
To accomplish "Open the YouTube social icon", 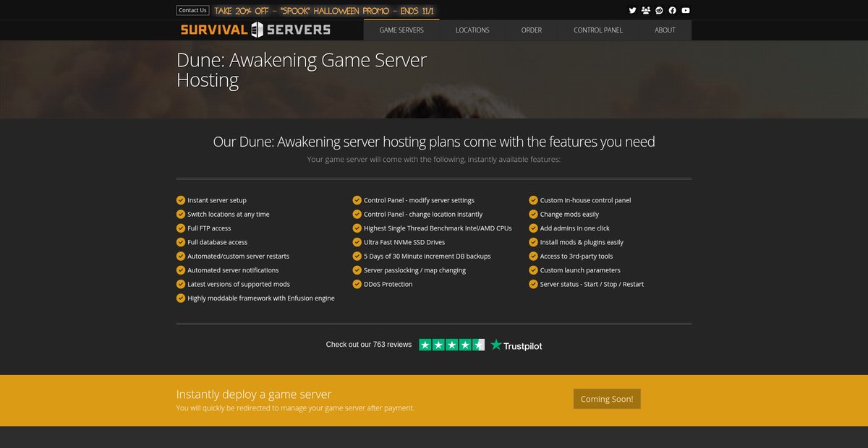I will click(x=686, y=10).
